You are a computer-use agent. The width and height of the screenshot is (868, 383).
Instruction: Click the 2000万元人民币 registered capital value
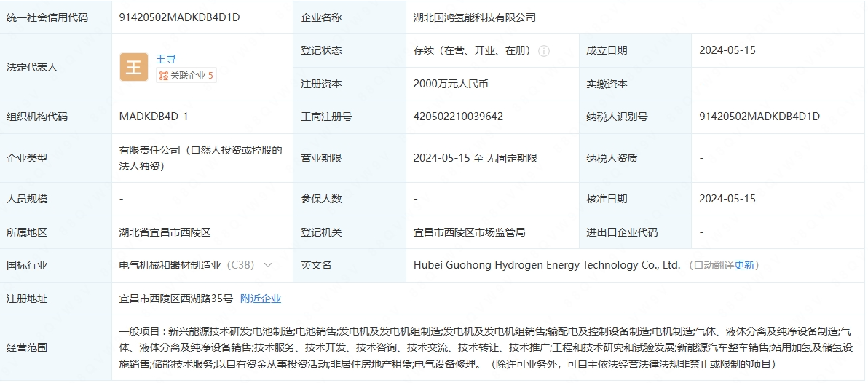450,84
